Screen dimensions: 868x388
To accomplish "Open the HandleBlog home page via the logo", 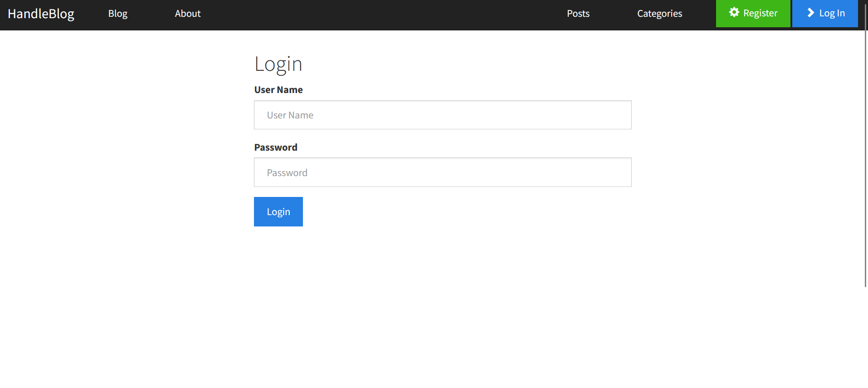I will (x=40, y=14).
